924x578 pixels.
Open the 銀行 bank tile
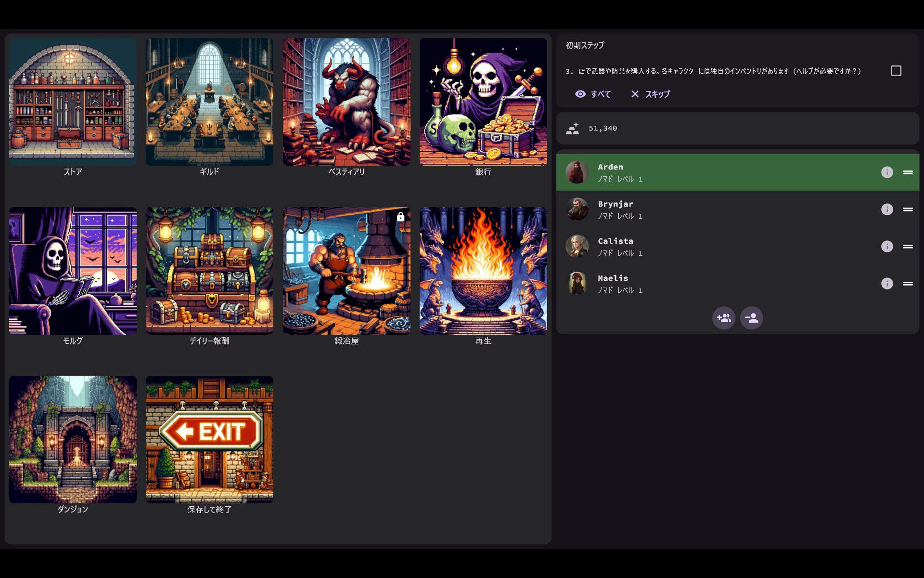(483, 107)
